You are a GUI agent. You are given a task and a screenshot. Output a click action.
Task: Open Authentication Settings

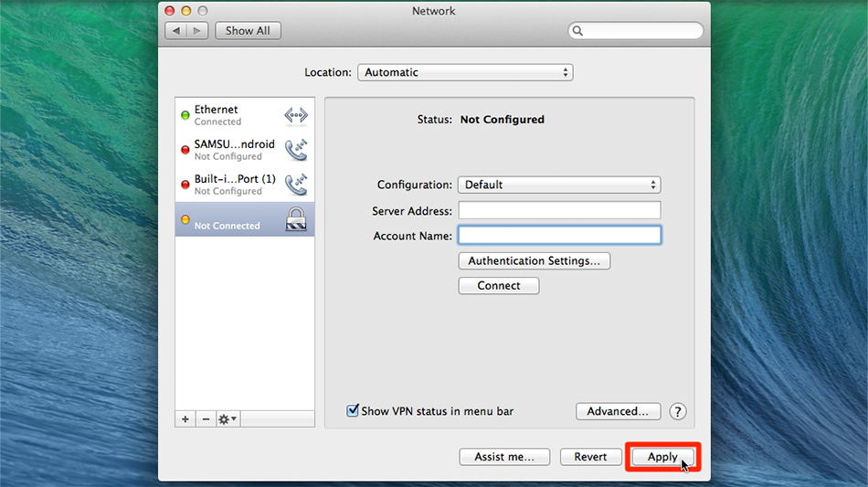point(534,260)
